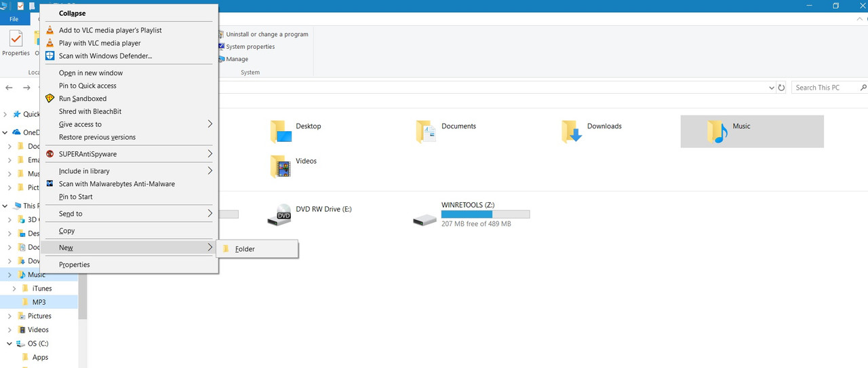
Task: Select the iTunes folder in tree
Action: (x=42, y=289)
